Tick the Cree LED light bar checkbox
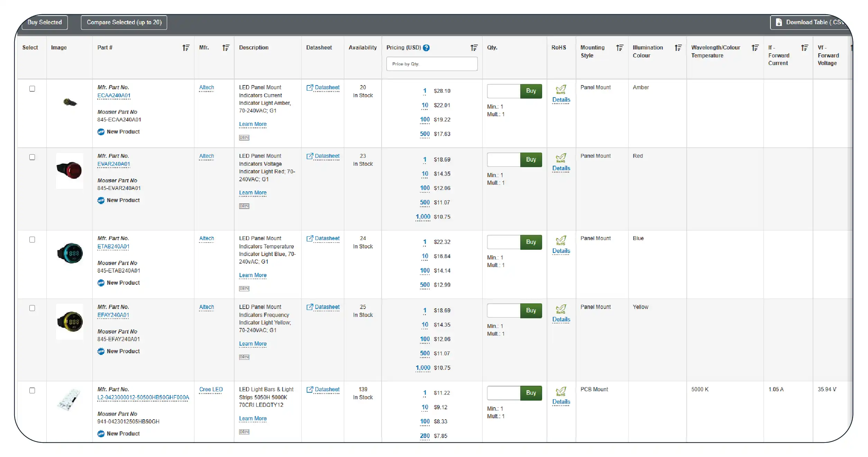868x457 pixels. [x=32, y=391]
